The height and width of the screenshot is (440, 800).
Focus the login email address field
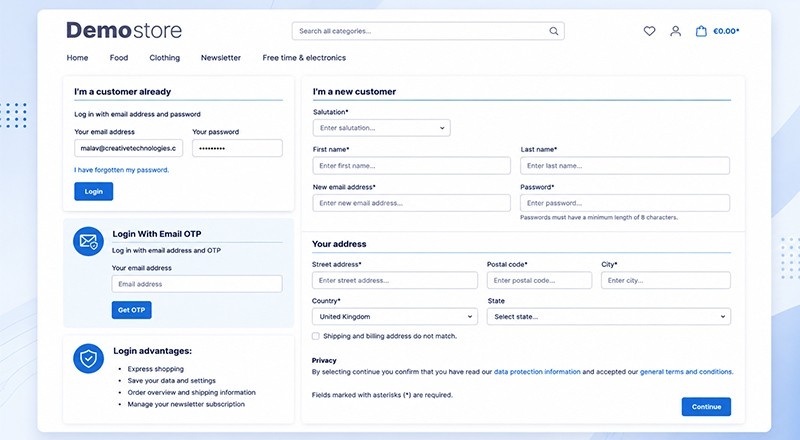128,148
